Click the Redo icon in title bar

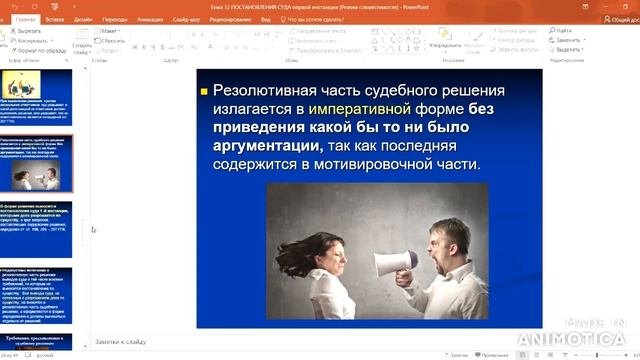tap(35, 7)
